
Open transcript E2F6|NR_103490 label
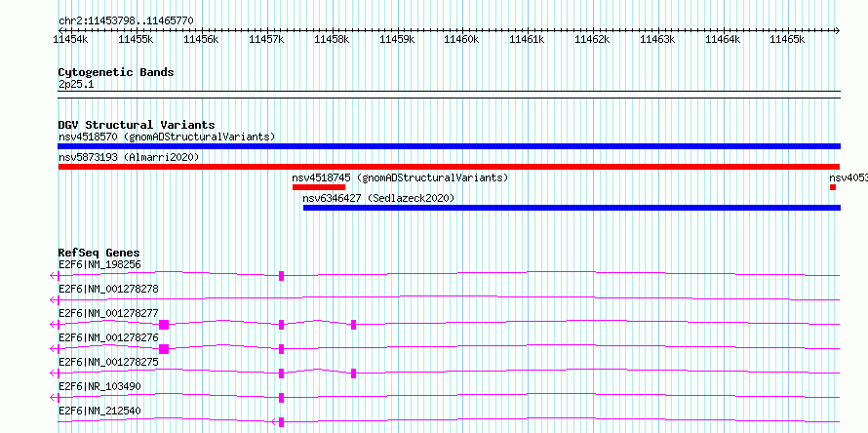click(99, 386)
